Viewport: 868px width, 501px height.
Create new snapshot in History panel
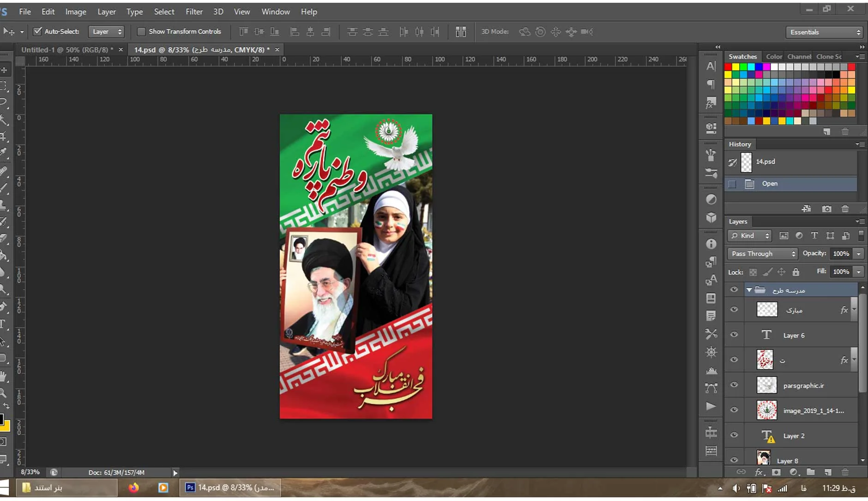point(826,209)
